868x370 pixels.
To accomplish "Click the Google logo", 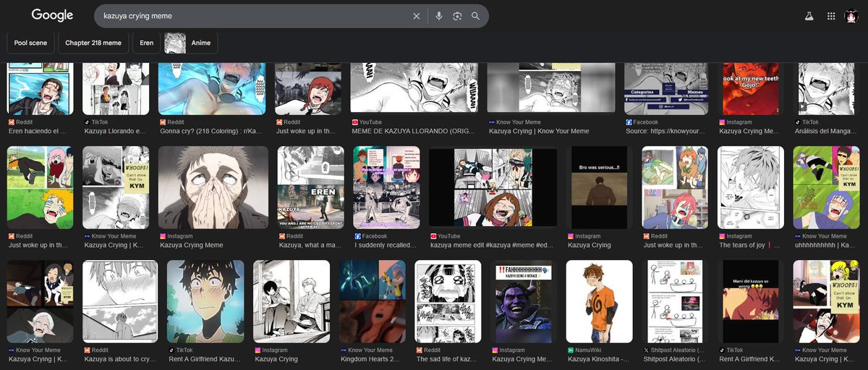I will [52, 15].
